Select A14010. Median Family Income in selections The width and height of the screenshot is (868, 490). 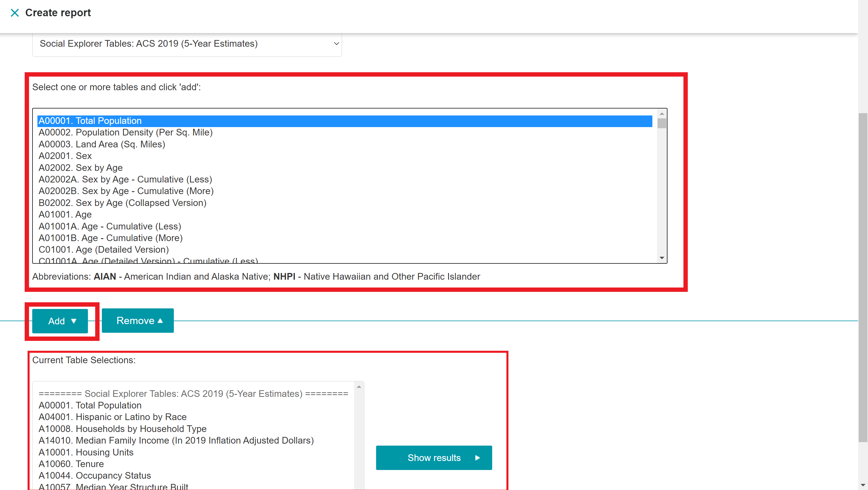pyautogui.click(x=176, y=440)
